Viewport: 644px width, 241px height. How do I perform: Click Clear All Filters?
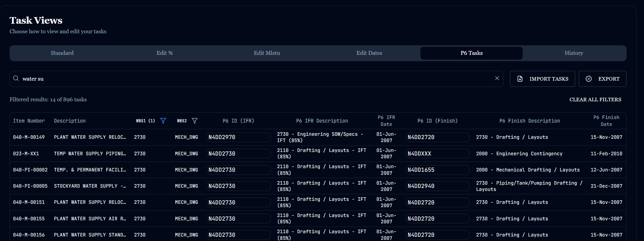point(595,100)
